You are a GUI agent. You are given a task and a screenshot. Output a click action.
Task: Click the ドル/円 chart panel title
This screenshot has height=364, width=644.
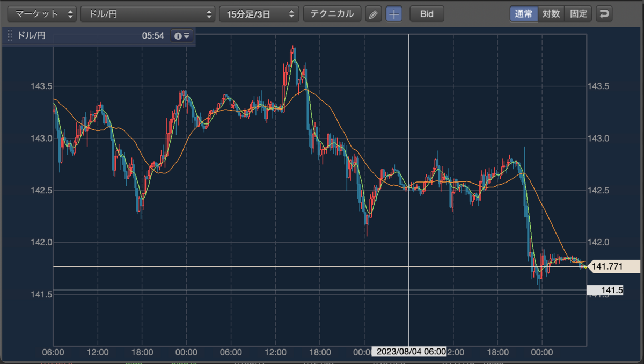coord(32,36)
